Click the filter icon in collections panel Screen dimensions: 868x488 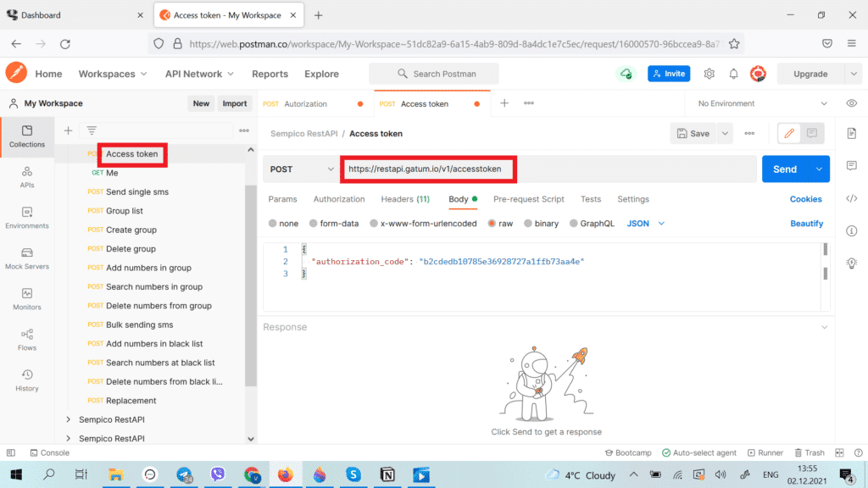92,130
